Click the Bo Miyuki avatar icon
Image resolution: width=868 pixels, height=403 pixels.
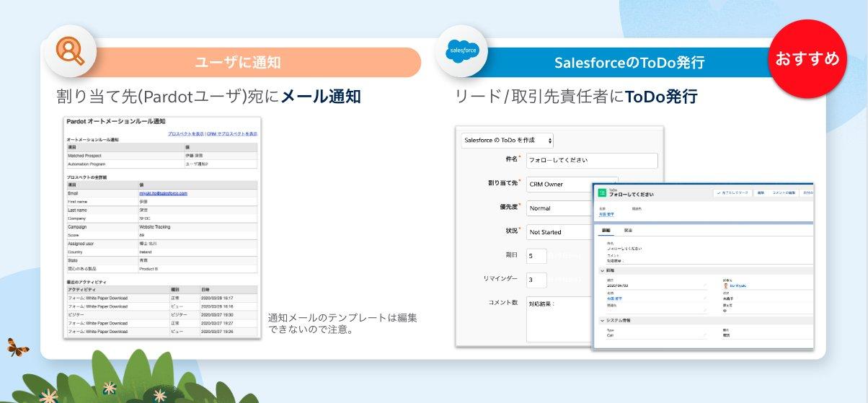click(x=725, y=285)
